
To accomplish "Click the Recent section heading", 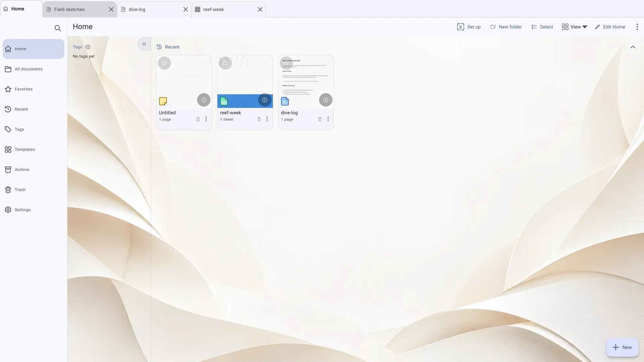I will tap(168, 47).
